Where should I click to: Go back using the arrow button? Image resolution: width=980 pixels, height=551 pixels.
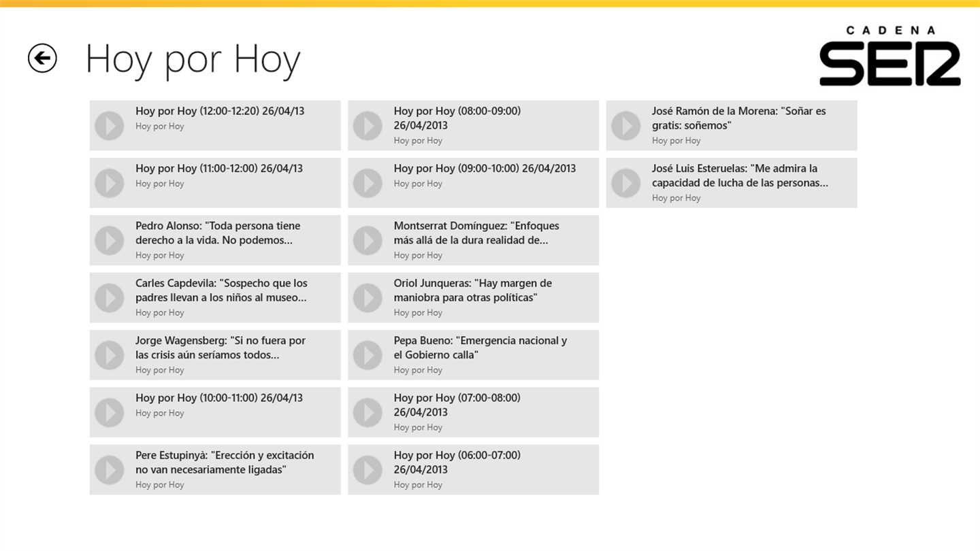(x=42, y=58)
